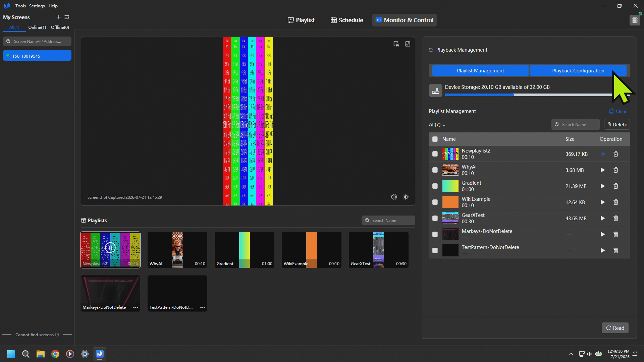Click the capture screenshot icon in preview
This screenshot has width=644, height=362.
[396, 44]
